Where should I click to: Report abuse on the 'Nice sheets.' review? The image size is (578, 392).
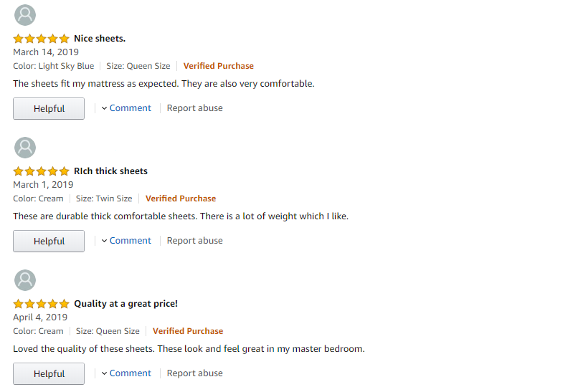point(194,108)
